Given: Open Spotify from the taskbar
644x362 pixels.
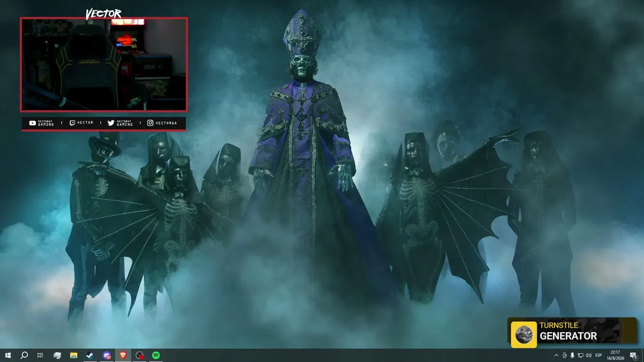Looking at the screenshot, I should click(156, 355).
